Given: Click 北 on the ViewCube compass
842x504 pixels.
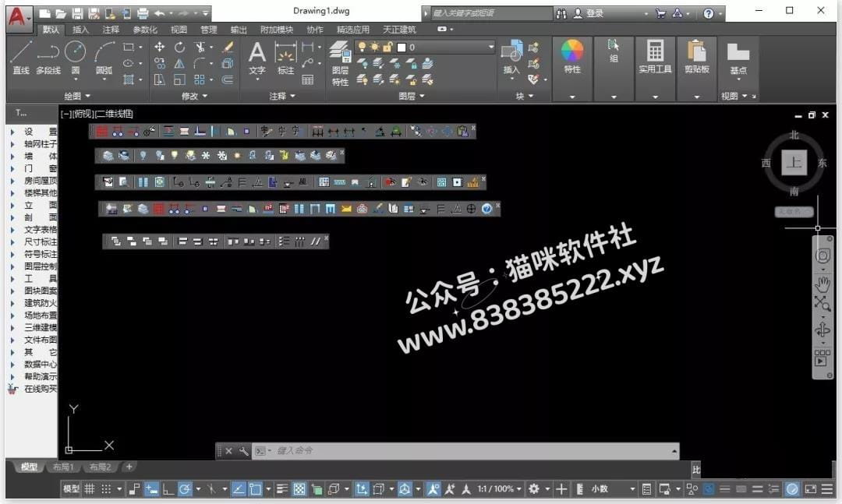Looking at the screenshot, I should (794, 136).
